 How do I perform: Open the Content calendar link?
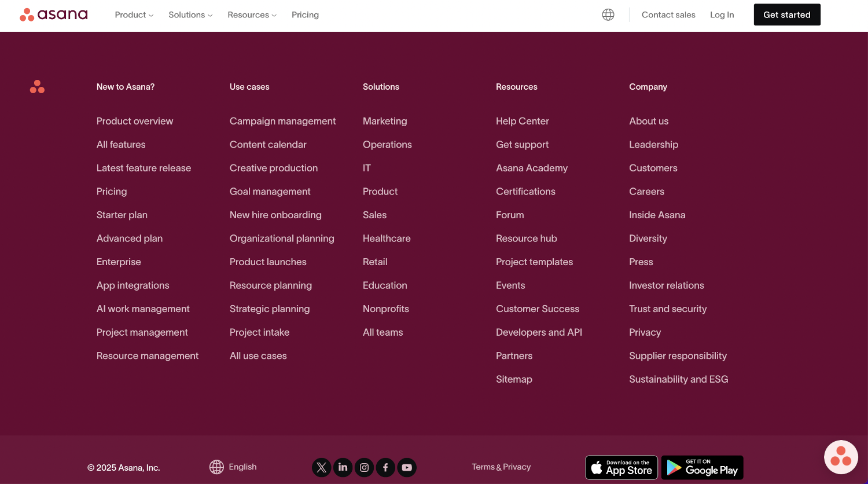(x=268, y=145)
